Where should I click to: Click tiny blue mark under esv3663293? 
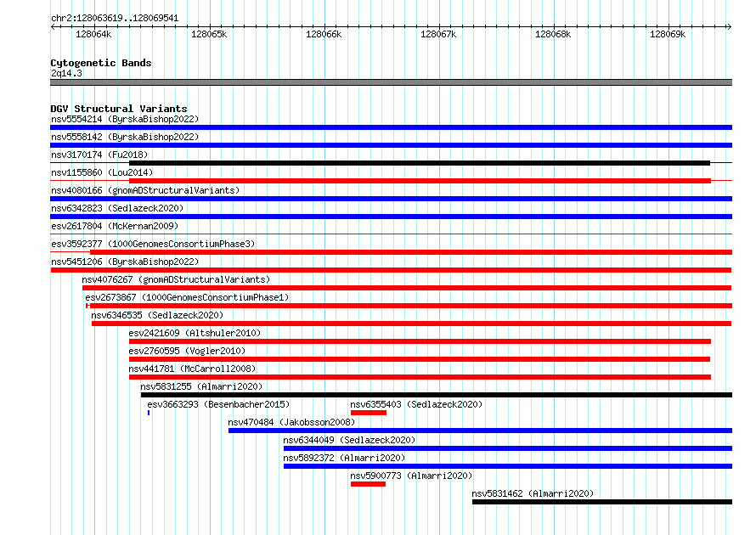tap(149, 413)
